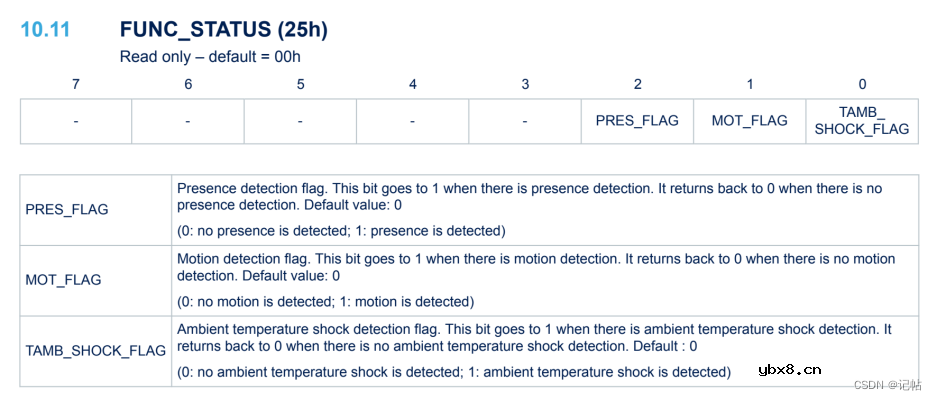Click the PRES_FLAG row label in description table

tap(67, 210)
